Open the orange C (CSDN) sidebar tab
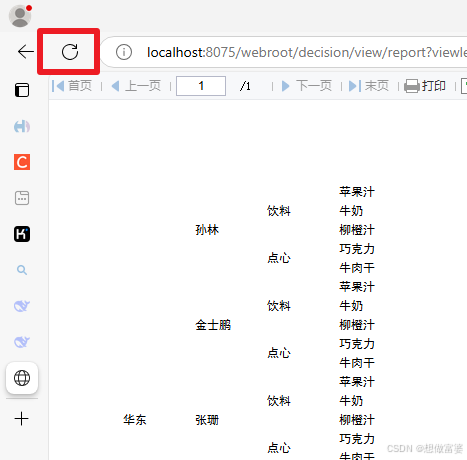467x460 pixels. (22, 162)
